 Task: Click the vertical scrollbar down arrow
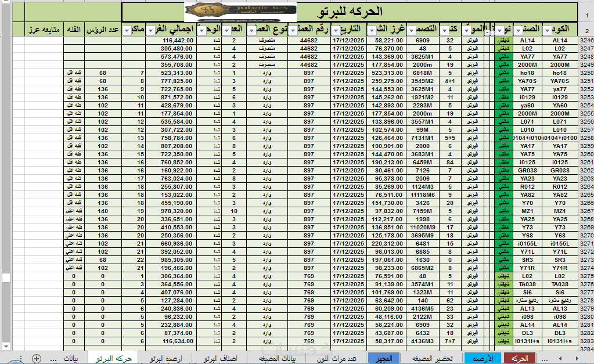(x=6, y=346)
